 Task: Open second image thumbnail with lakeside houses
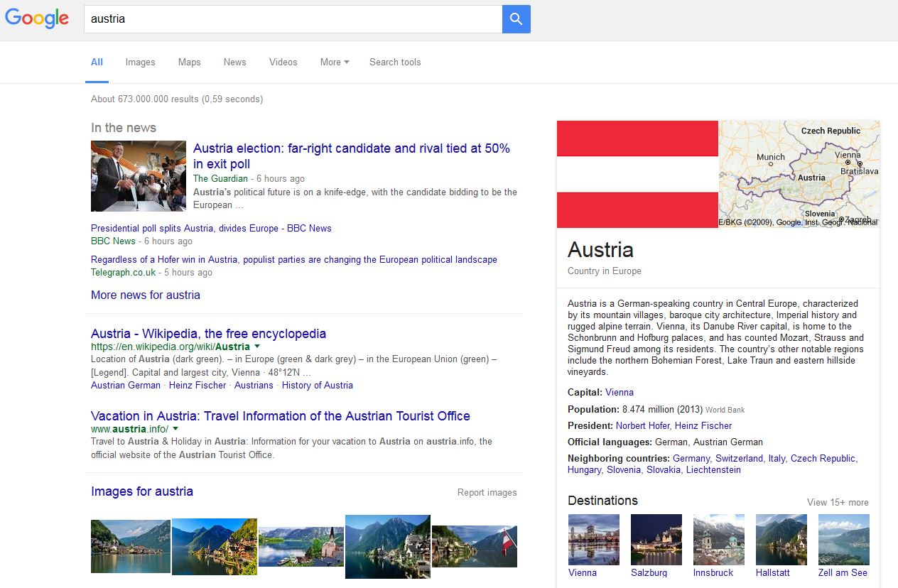click(215, 546)
